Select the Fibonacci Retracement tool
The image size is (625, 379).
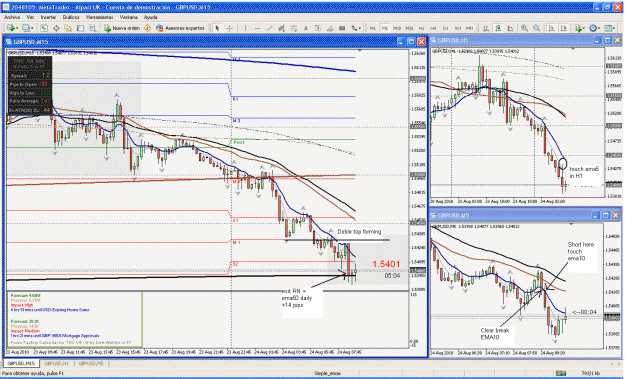(294, 28)
